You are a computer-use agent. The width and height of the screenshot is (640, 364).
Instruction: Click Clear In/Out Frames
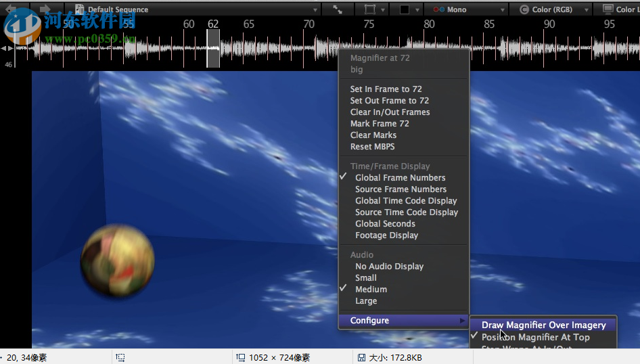[390, 112]
